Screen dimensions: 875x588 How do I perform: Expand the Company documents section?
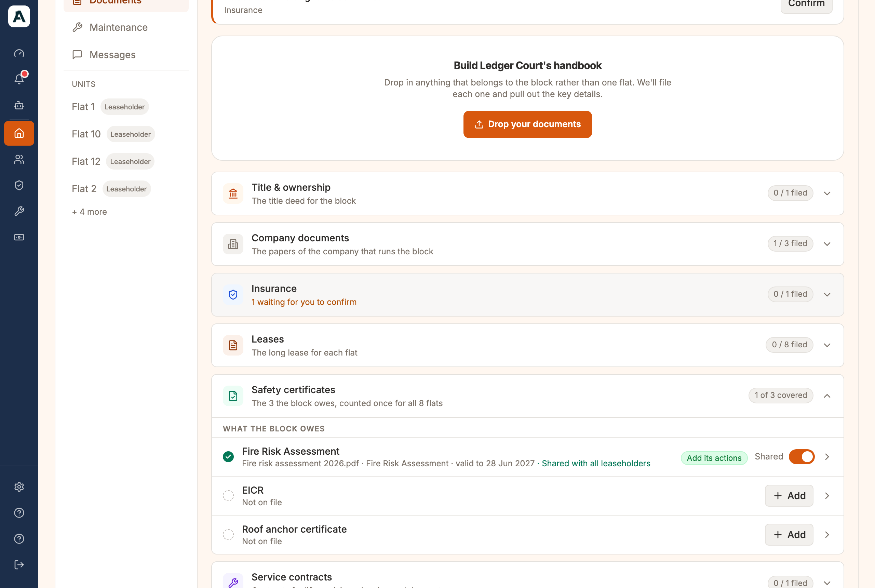click(827, 244)
